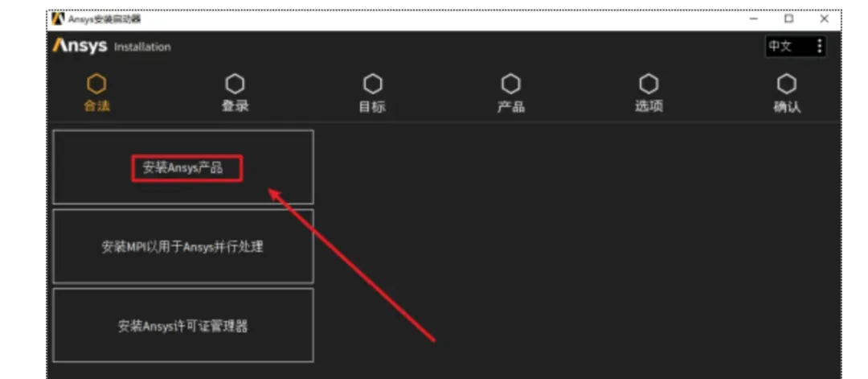
Task: Minimize the Ansys installer window
Action: click(x=753, y=19)
